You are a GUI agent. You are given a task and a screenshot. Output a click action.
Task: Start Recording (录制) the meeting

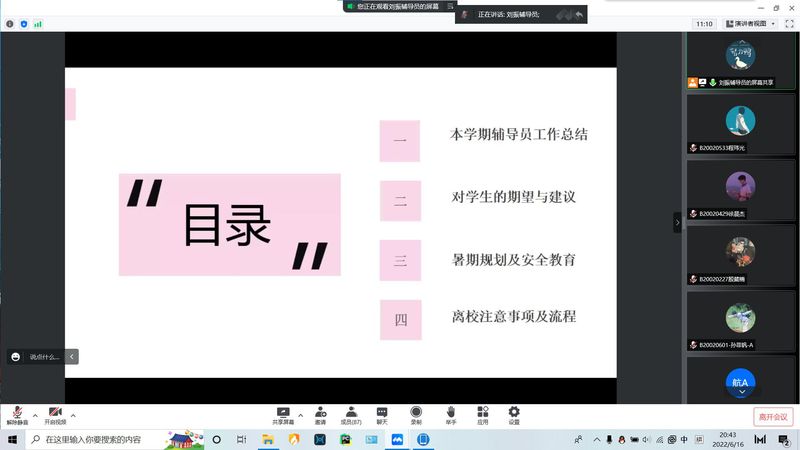[x=416, y=414]
